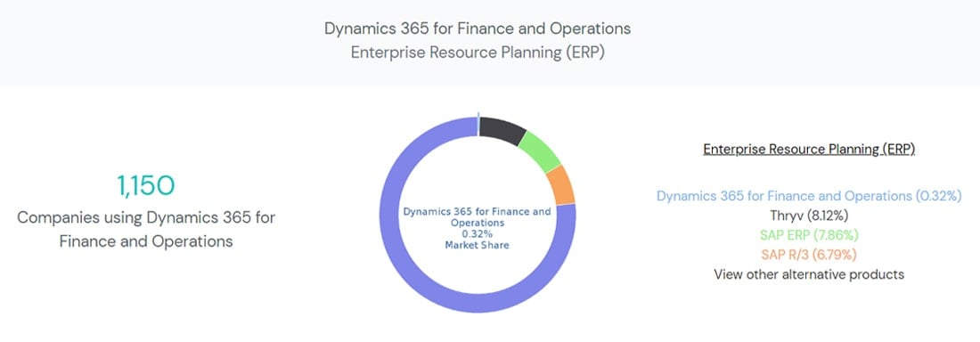The height and width of the screenshot is (342, 980).
Task: Click the 0.32% Market Share label inside the chart
Action: (x=477, y=240)
